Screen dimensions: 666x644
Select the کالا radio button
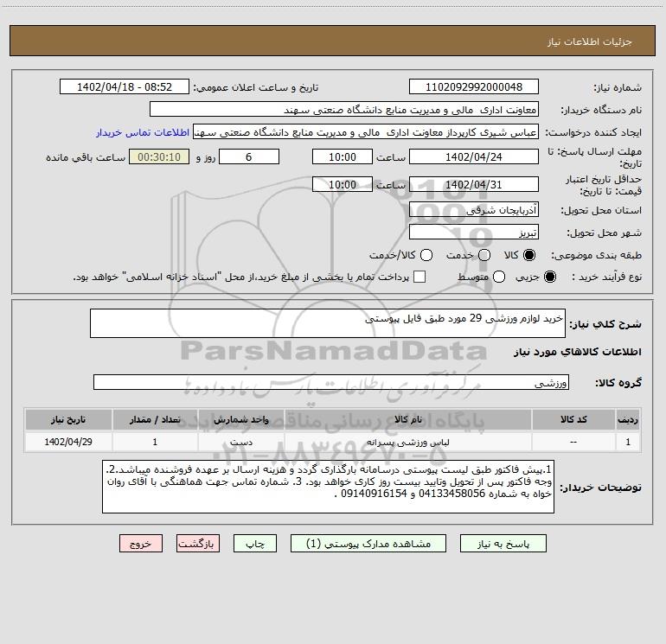click(529, 255)
